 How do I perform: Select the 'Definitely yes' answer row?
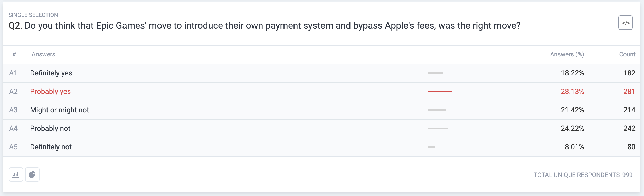tap(321, 73)
